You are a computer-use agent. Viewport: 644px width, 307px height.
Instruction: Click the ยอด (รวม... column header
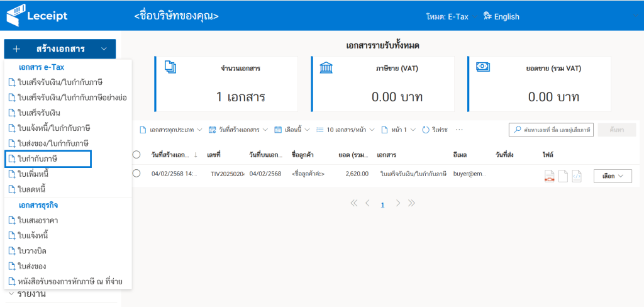pyautogui.click(x=353, y=155)
